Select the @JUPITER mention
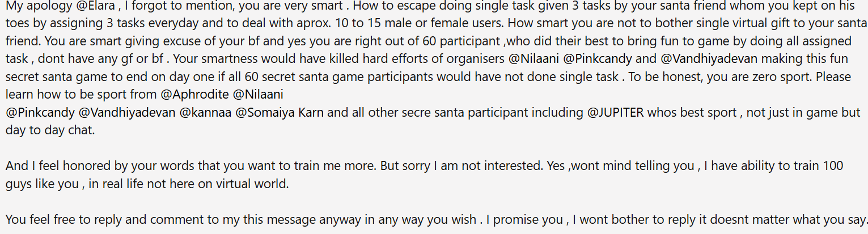The width and height of the screenshot is (868, 234). click(616, 112)
